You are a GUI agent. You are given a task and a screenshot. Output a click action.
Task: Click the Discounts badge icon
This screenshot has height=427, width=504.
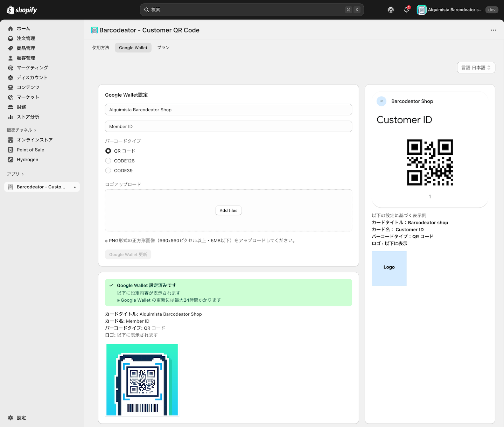[x=10, y=78]
